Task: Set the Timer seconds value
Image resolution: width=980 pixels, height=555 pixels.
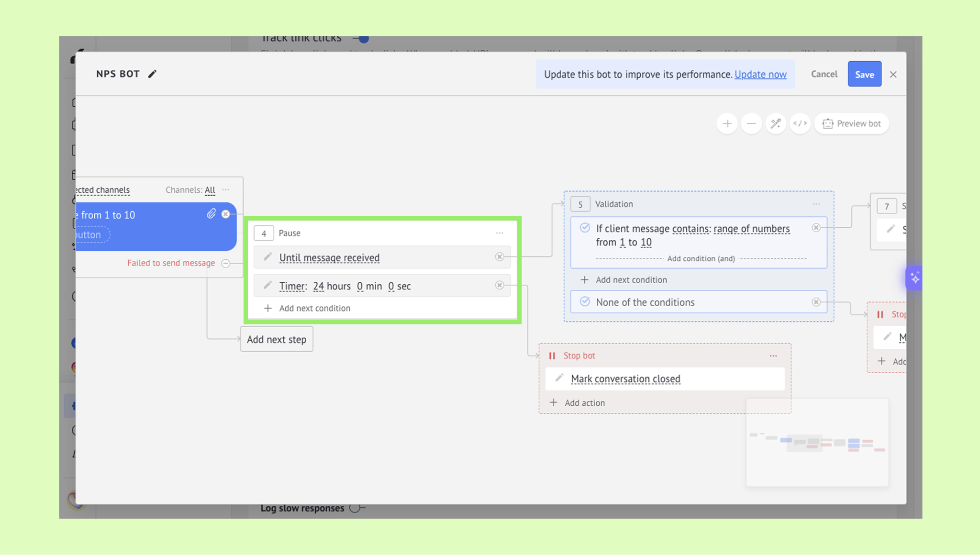Action: (x=391, y=286)
